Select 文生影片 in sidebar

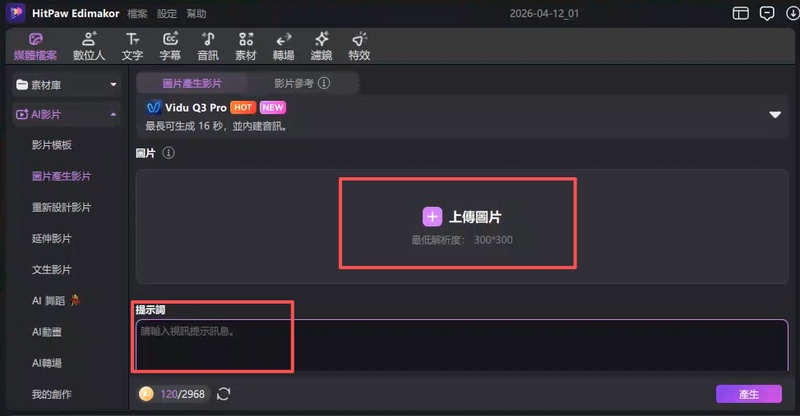tap(52, 270)
